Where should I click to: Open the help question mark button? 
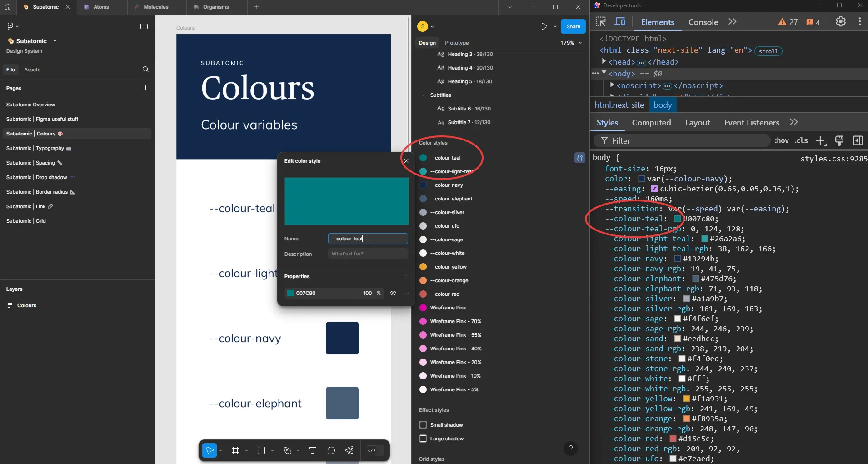571,449
